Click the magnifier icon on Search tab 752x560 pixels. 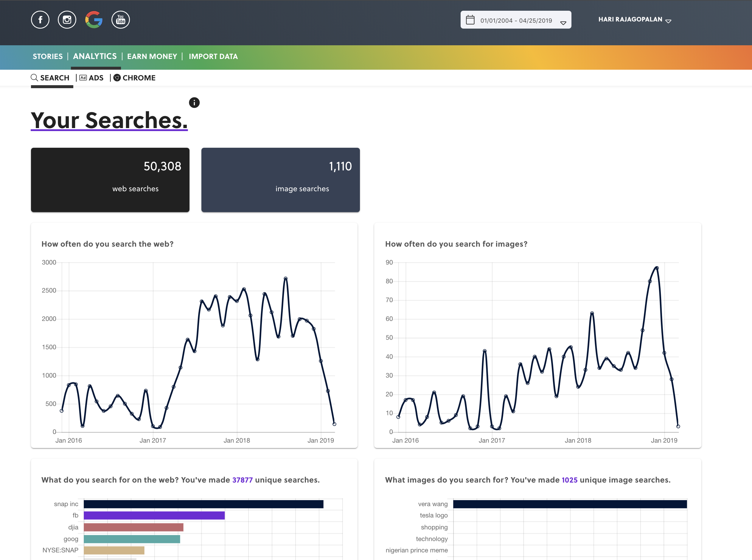pos(34,78)
